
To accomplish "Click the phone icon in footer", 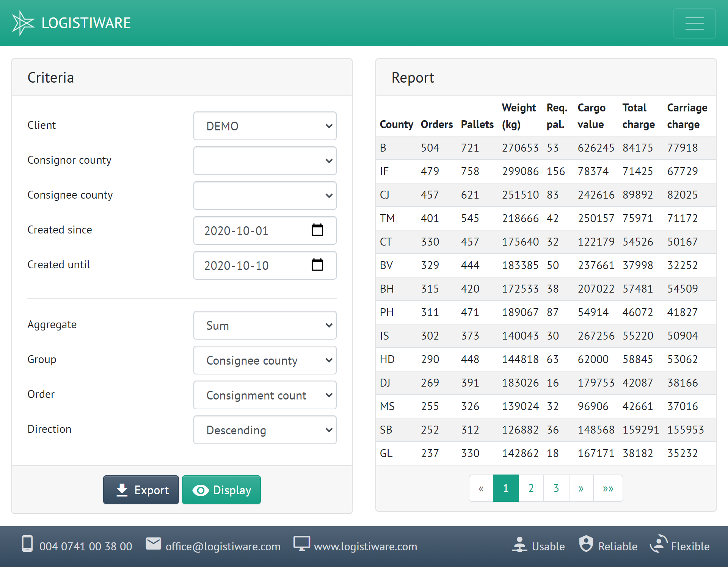I will 27,544.
